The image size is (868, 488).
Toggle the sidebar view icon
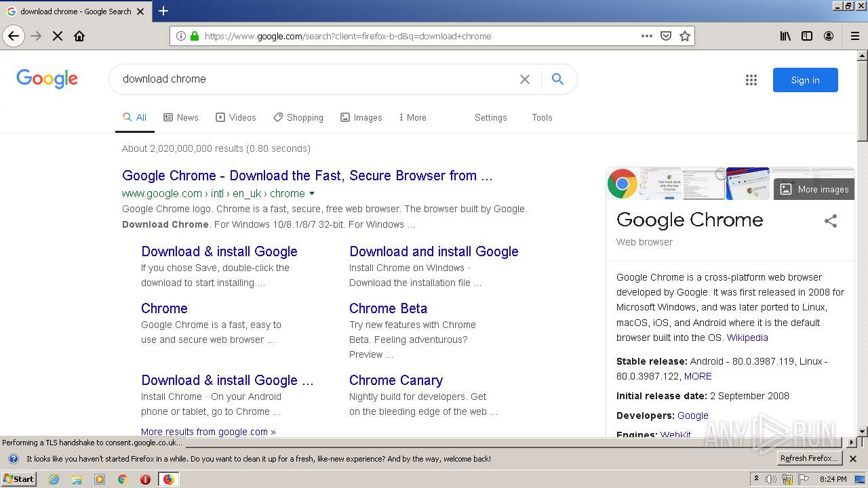tap(807, 36)
